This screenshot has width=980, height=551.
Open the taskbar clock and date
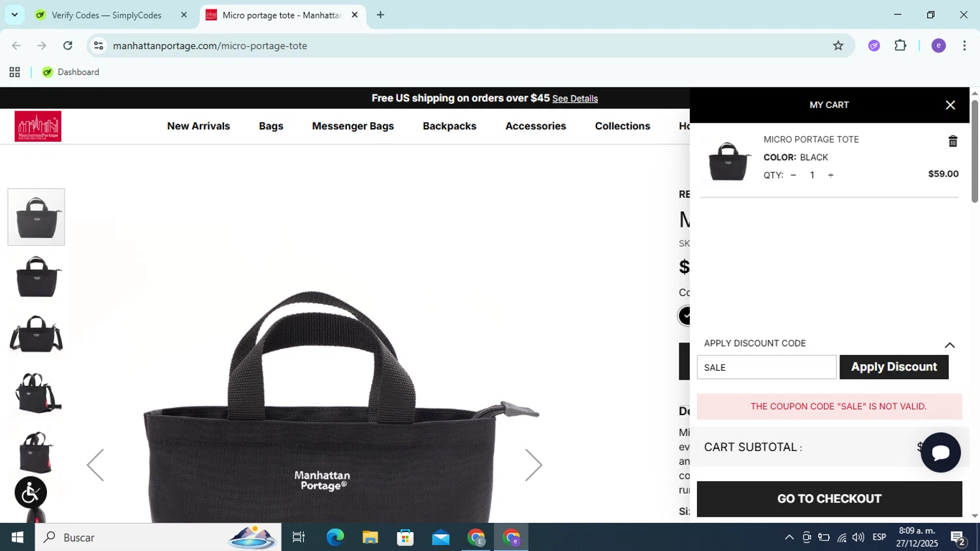pos(917,537)
